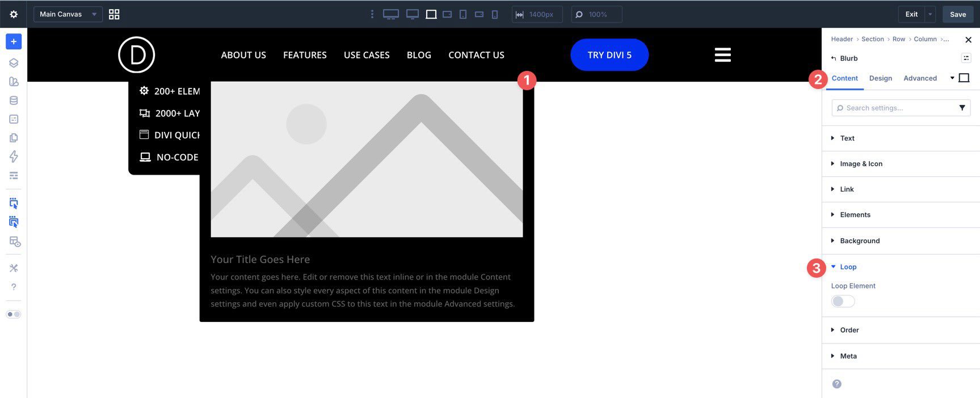This screenshot has width=980, height=398.
Task: Open the tools wrench icon in sidebar
Action: [x=14, y=268]
